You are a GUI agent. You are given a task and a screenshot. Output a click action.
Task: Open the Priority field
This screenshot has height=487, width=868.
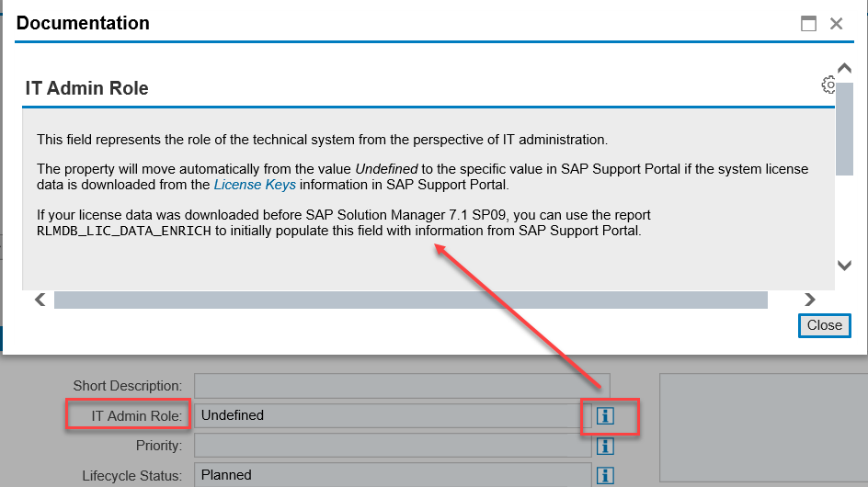coord(393,446)
